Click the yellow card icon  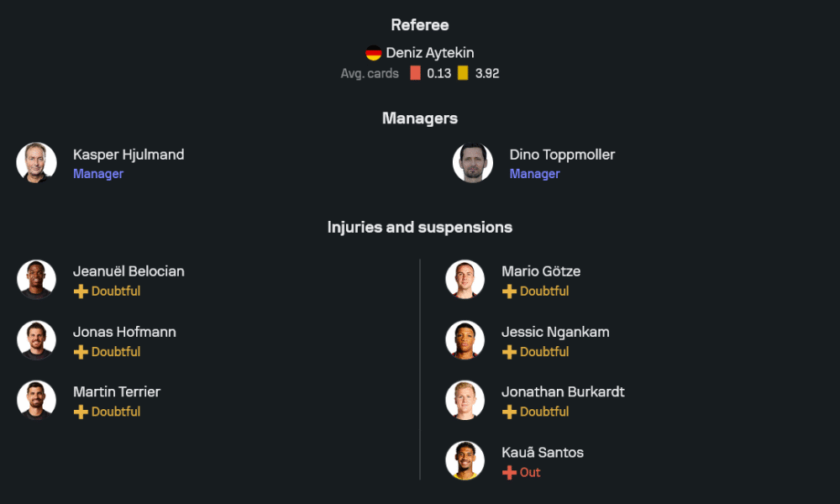pyautogui.click(x=463, y=73)
